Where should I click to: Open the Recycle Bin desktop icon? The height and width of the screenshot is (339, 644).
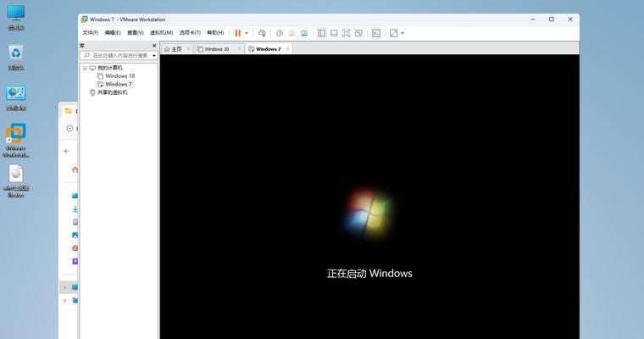[x=15, y=57]
